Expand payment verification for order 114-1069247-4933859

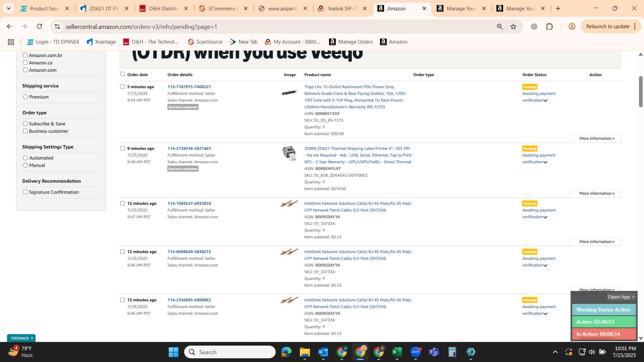[545, 217]
